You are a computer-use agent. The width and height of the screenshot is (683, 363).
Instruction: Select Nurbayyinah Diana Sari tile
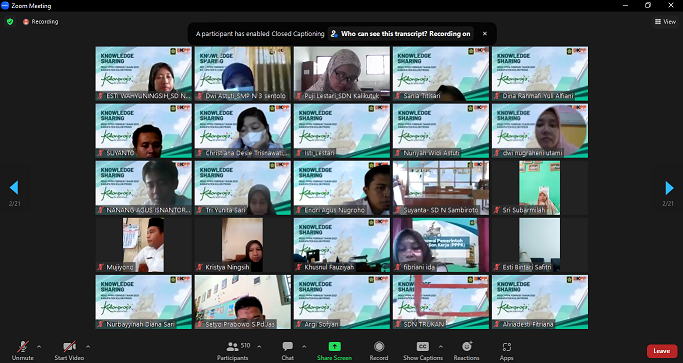144,302
